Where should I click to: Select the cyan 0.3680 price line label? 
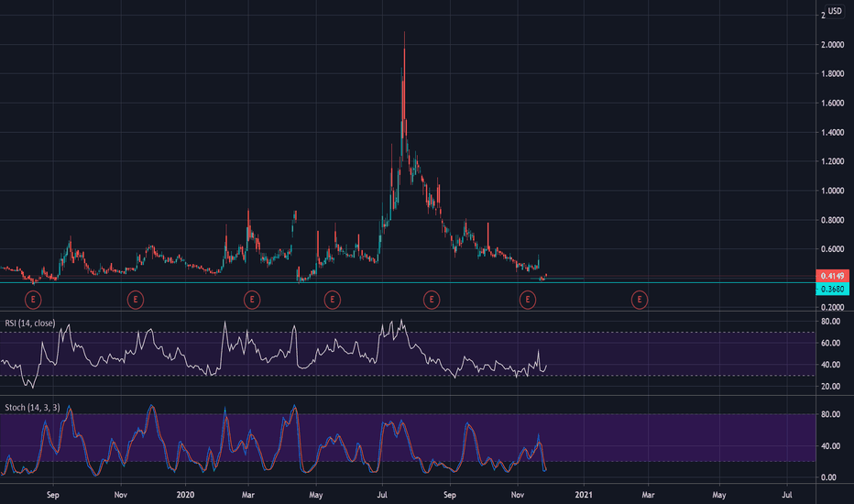[832, 289]
